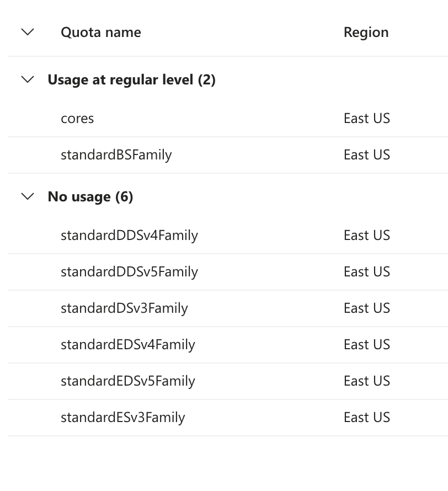Click East US region for standardBSFamily
Screen dimensions: 448x491
point(366,155)
